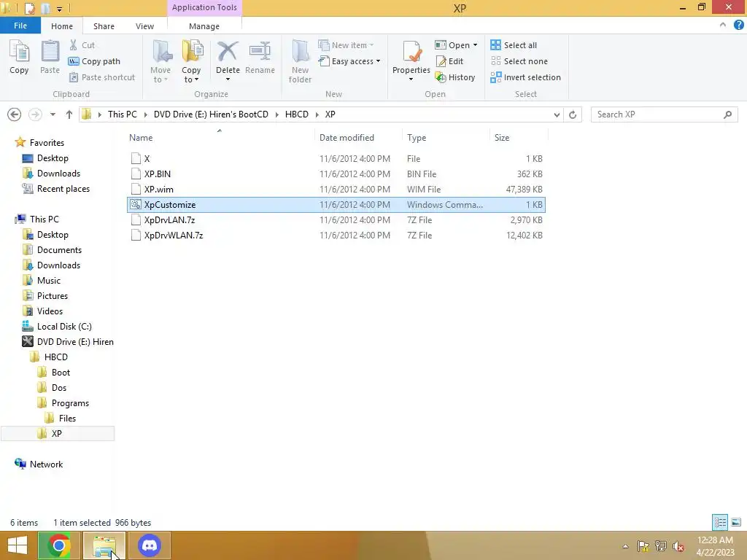Screen dimensions: 747x560
Task: Click the Up one level arrow
Action: [x=69, y=114]
